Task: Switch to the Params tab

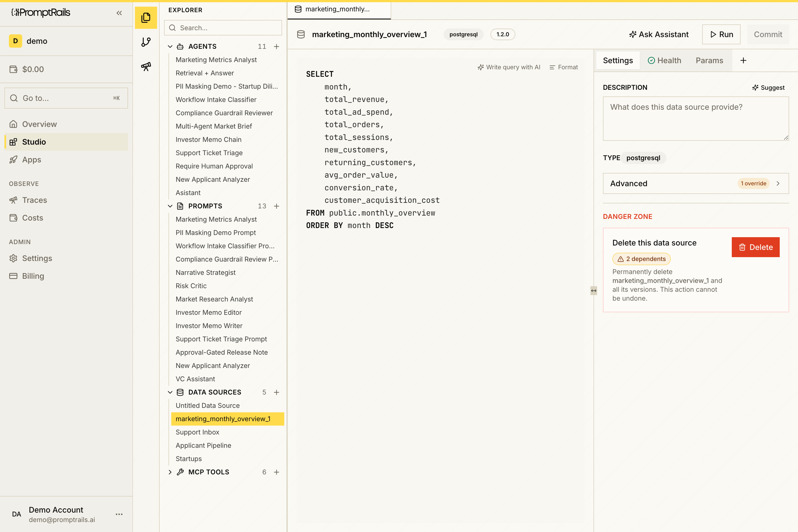Action: click(709, 60)
